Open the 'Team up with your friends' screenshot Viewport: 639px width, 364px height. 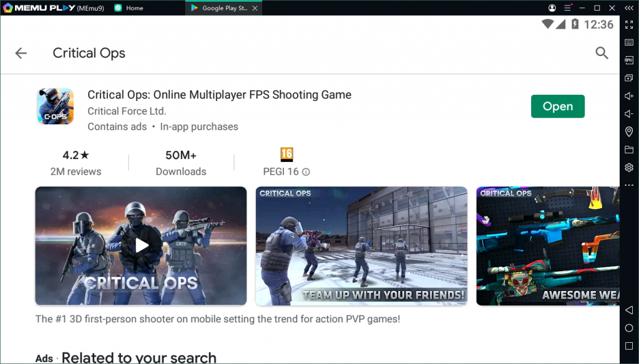(x=361, y=246)
